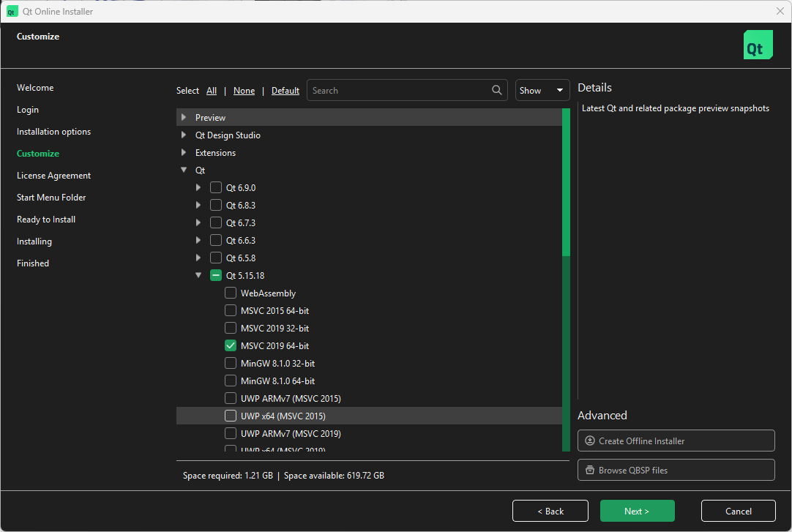Go to the Login step
This screenshot has height=532, width=792.
(28, 110)
